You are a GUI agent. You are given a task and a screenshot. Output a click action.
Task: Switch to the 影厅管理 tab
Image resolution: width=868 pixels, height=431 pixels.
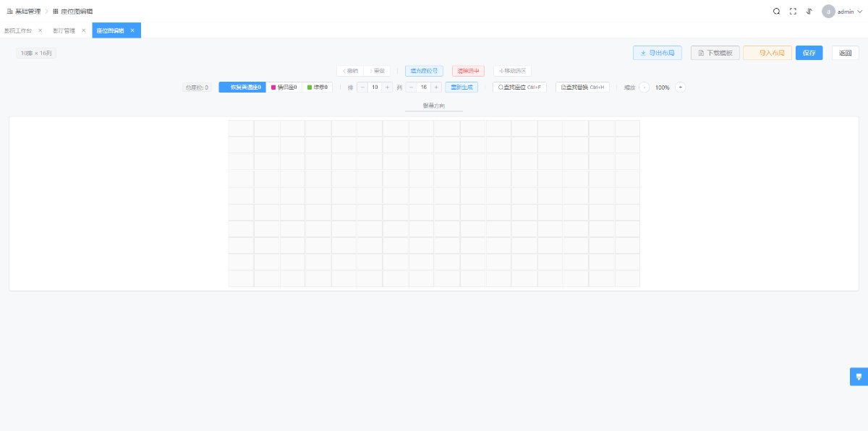pos(64,30)
